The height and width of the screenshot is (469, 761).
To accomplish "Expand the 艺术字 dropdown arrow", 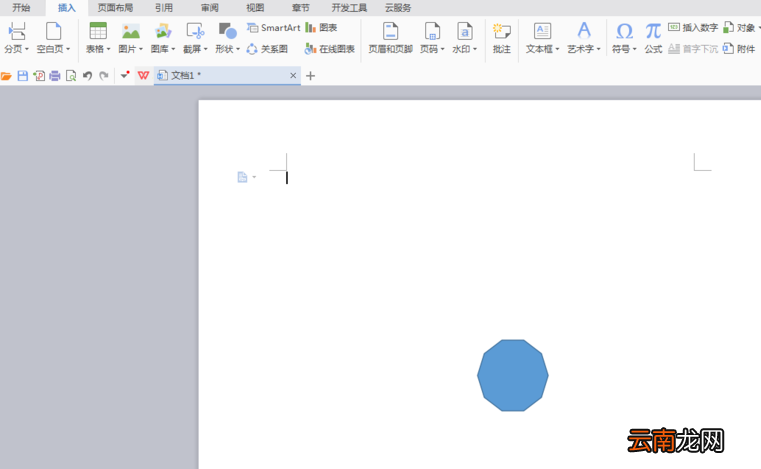I will 598,49.
